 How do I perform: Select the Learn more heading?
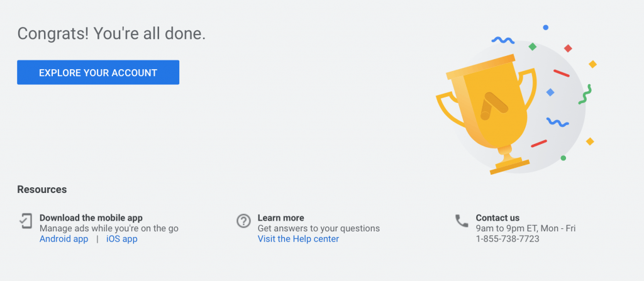[x=280, y=218]
